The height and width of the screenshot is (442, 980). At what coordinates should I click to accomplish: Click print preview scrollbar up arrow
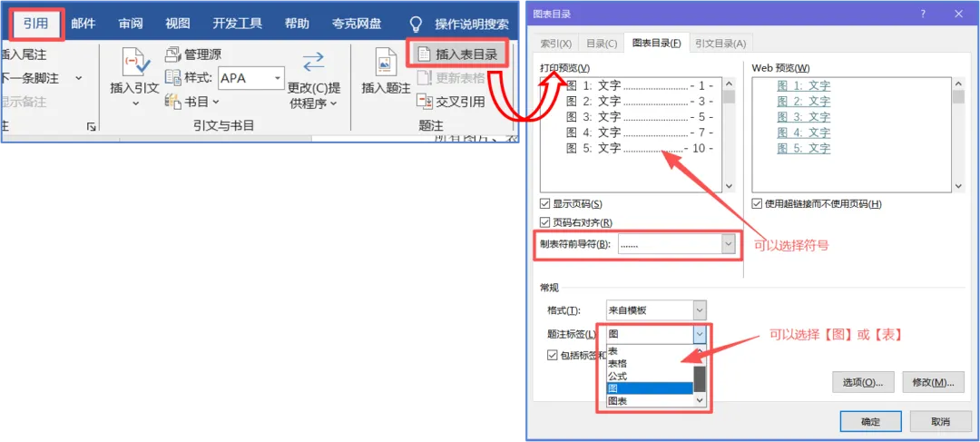[729, 83]
